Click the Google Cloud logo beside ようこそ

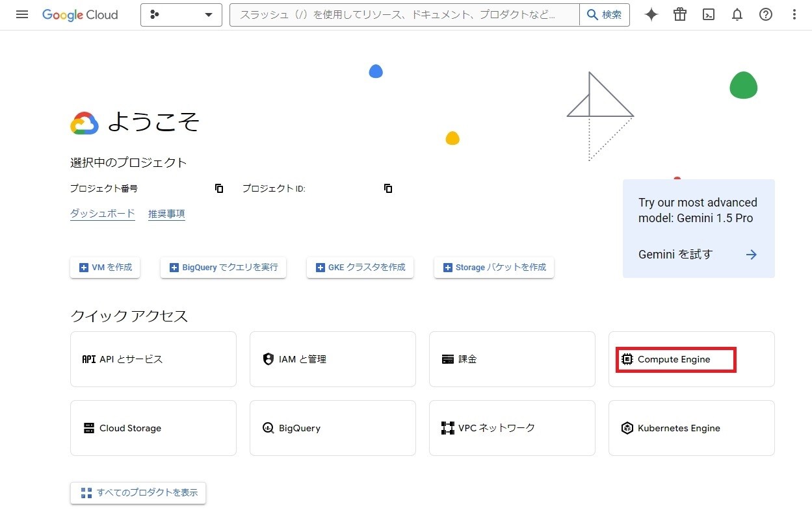85,123
